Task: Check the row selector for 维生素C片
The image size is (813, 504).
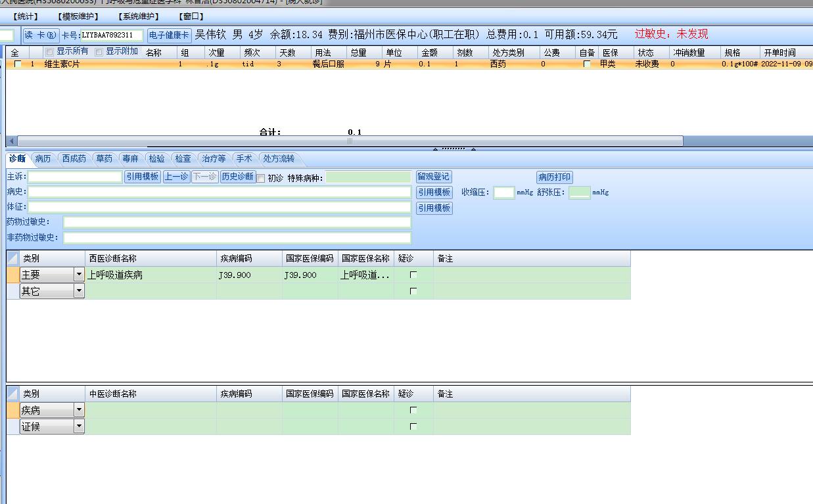Action: click(18, 64)
